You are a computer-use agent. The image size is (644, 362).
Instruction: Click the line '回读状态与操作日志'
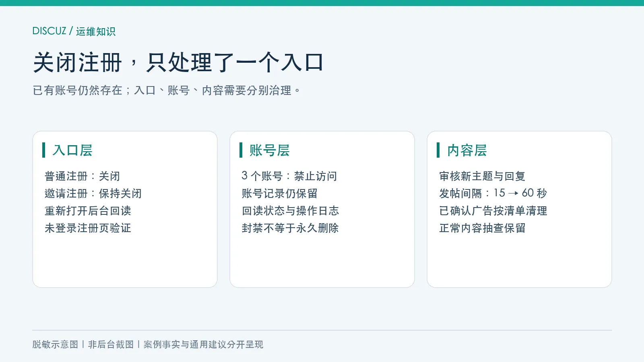[x=290, y=211]
